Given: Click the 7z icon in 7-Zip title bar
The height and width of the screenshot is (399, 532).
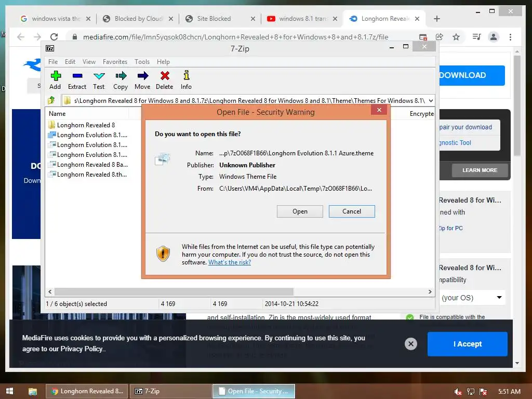Looking at the screenshot, I should point(50,48).
